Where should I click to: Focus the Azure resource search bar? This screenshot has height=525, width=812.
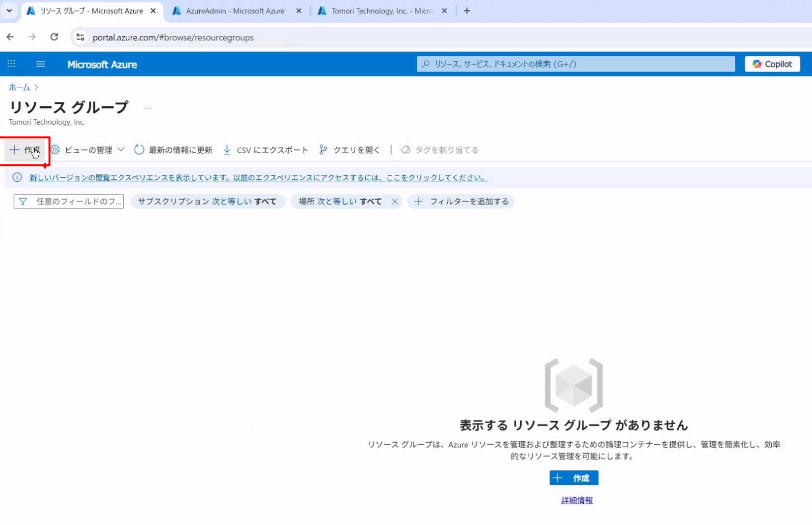[x=575, y=64]
